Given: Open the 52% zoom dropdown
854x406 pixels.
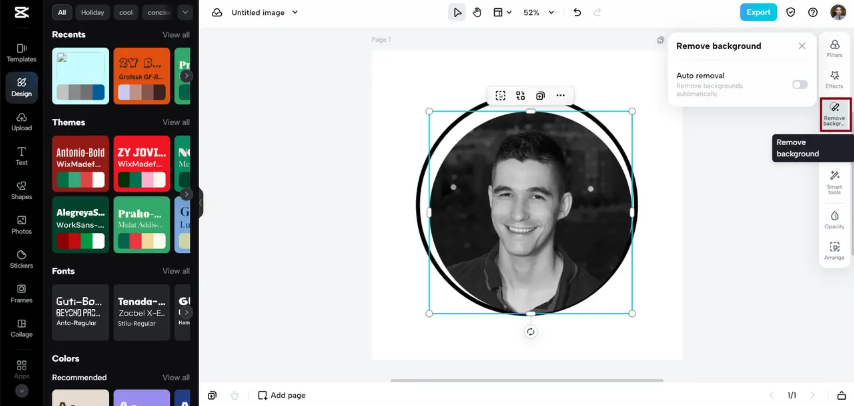Looking at the screenshot, I should click(x=537, y=12).
